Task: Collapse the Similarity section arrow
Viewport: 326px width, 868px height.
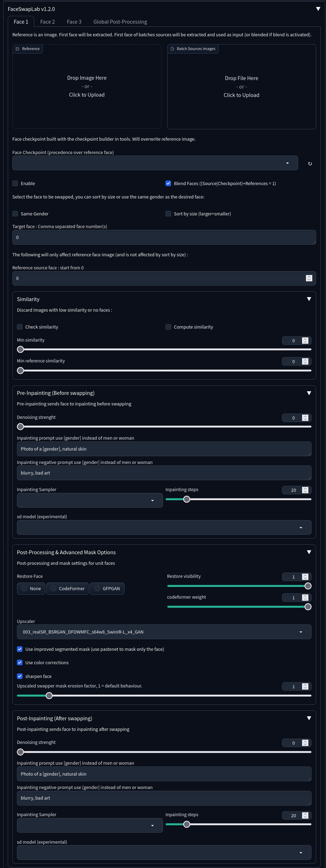Action: coord(309,299)
